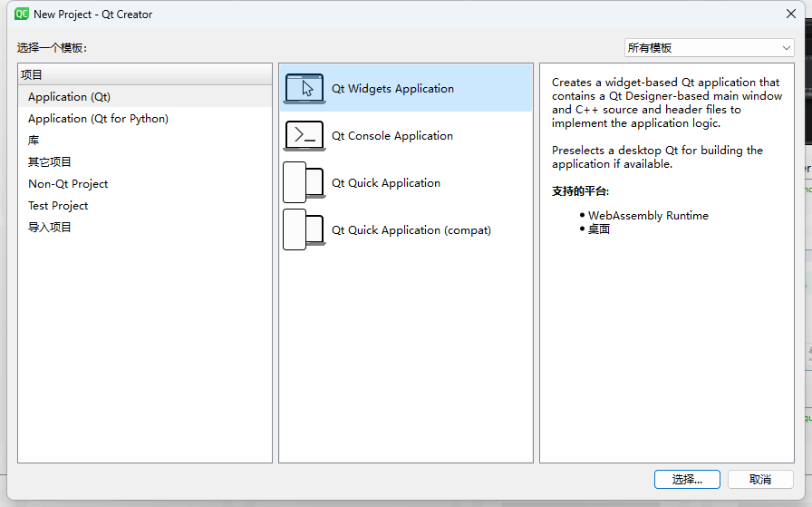Viewport: 812px width, 507px height.
Task: Click the Qt Quick Application (compat) icon
Action: point(304,229)
